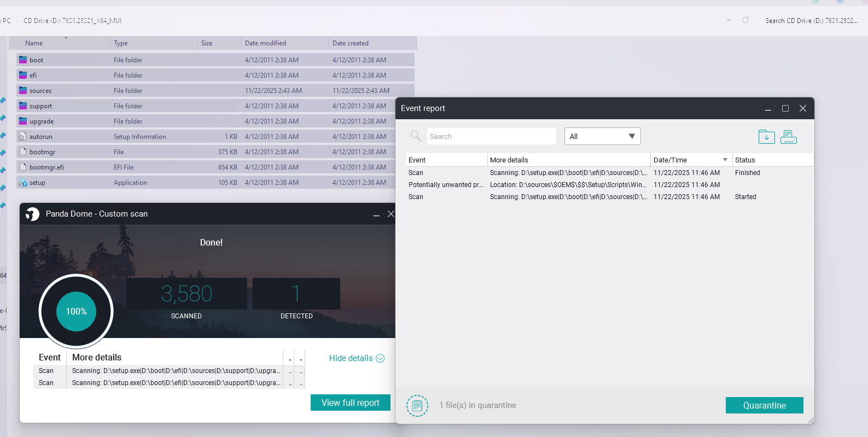Screen dimensions: 868x437
Task: Select the autorun file name
Action: tap(41, 136)
